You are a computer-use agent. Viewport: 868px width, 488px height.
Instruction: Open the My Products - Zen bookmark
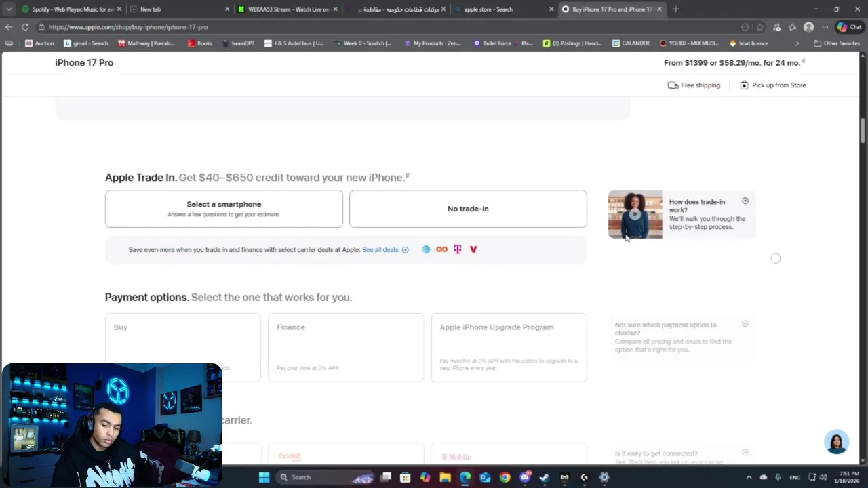(x=433, y=43)
